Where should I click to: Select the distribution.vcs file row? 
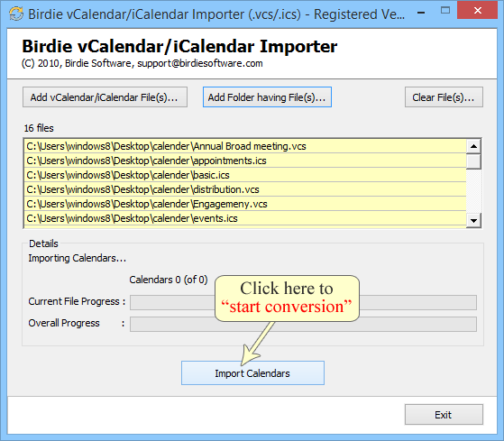tap(245, 189)
